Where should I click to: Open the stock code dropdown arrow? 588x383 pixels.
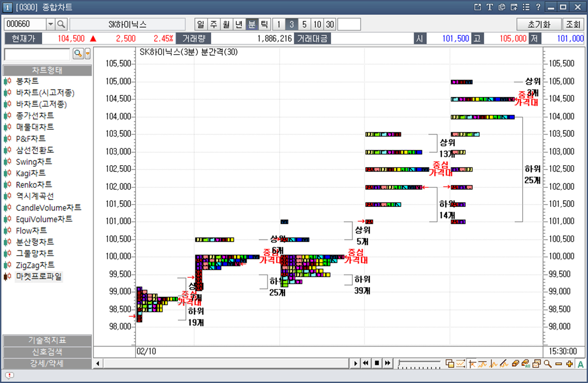(51, 25)
